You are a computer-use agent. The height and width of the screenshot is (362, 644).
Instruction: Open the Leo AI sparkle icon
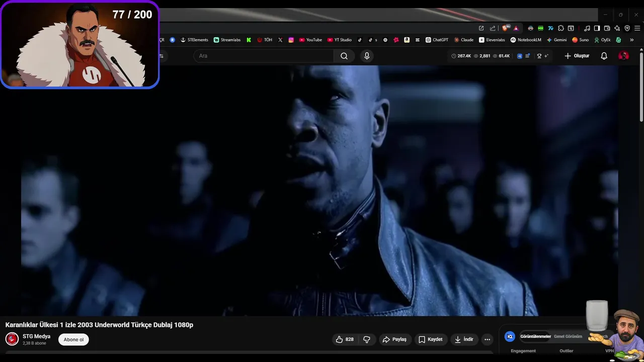(617, 28)
